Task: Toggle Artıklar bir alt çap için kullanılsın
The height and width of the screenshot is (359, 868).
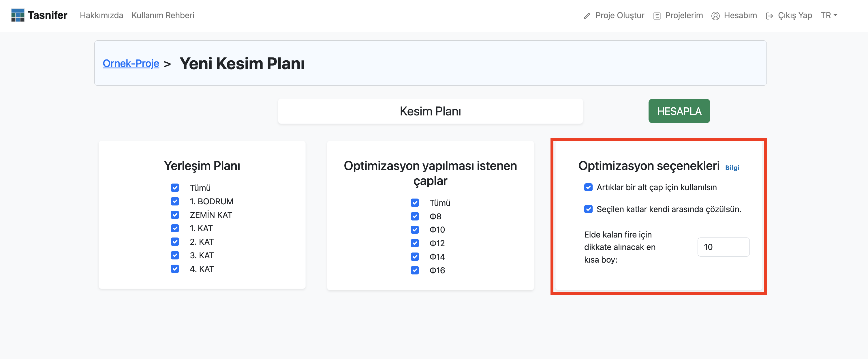Action: (x=588, y=187)
